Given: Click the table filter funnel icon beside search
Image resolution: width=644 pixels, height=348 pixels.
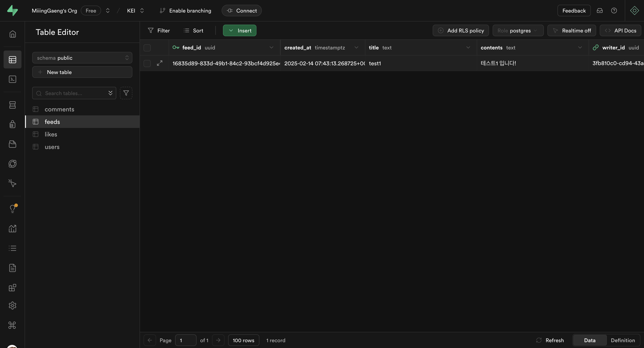Looking at the screenshot, I should [126, 93].
